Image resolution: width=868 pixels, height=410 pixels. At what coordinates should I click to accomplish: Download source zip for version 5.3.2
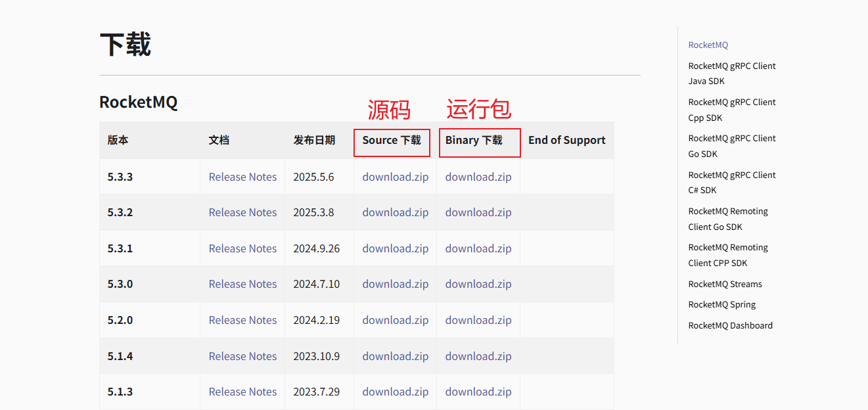[395, 212]
